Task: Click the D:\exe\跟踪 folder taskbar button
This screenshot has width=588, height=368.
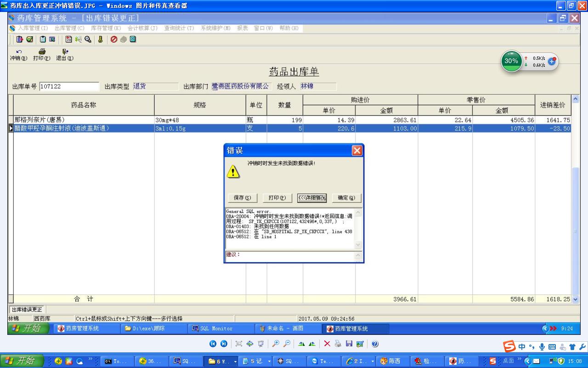Action: coord(153,328)
